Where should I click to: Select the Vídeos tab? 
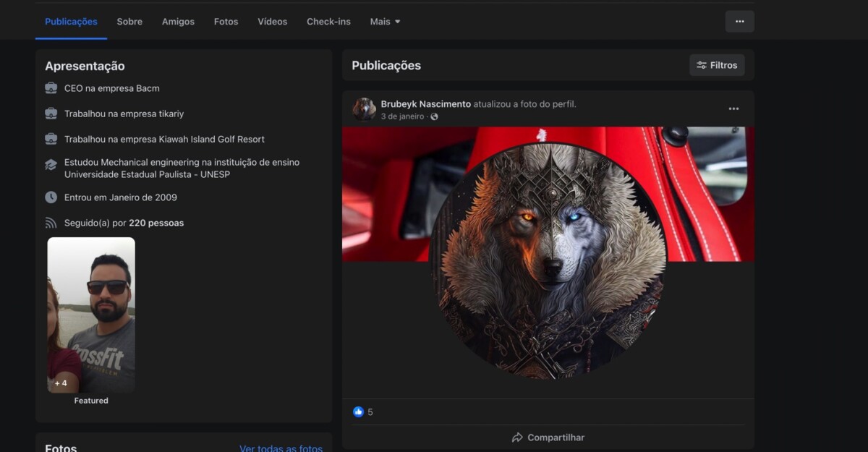(x=272, y=22)
